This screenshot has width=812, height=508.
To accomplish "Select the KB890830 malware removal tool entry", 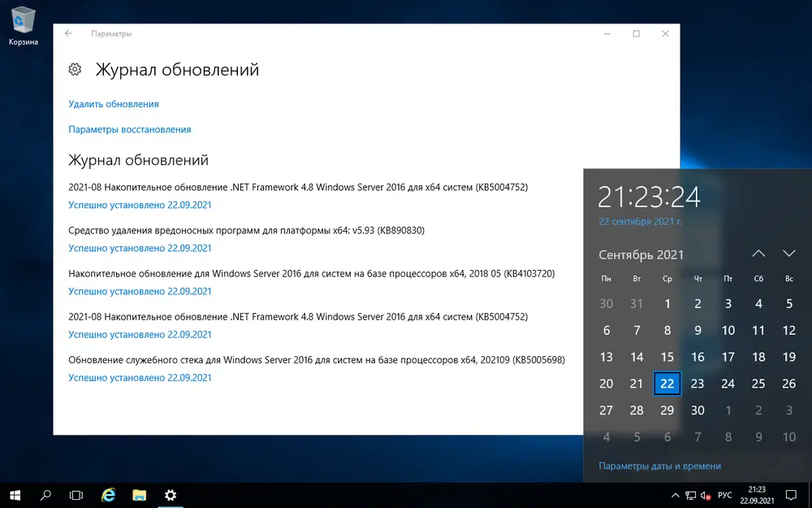I will [247, 230].
